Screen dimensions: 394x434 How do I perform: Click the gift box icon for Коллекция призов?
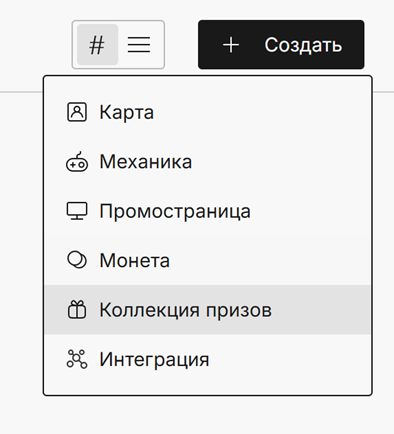(77, 310)
